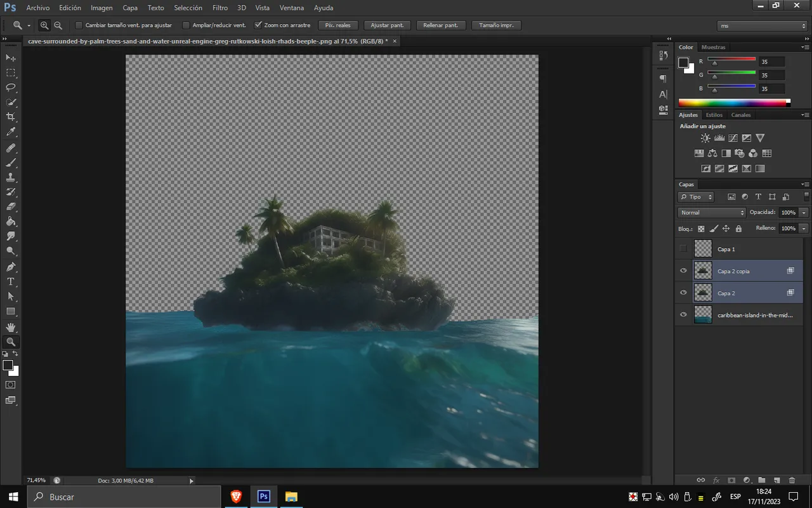Add a Levels adjustment
The width and height of the screenshot is (812, 508).
(x=719, y=138)
